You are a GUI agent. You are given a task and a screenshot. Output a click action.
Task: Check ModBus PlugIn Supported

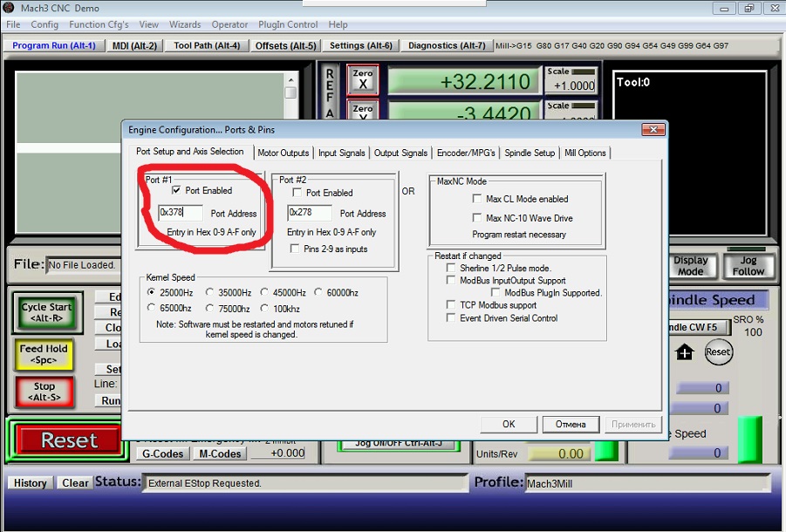click(x=496, y=292)
